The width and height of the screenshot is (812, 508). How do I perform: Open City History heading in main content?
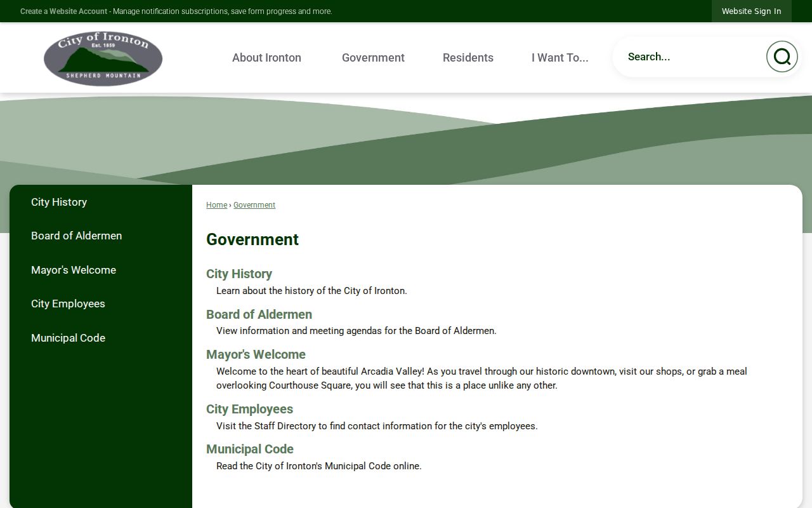(239, 274)
